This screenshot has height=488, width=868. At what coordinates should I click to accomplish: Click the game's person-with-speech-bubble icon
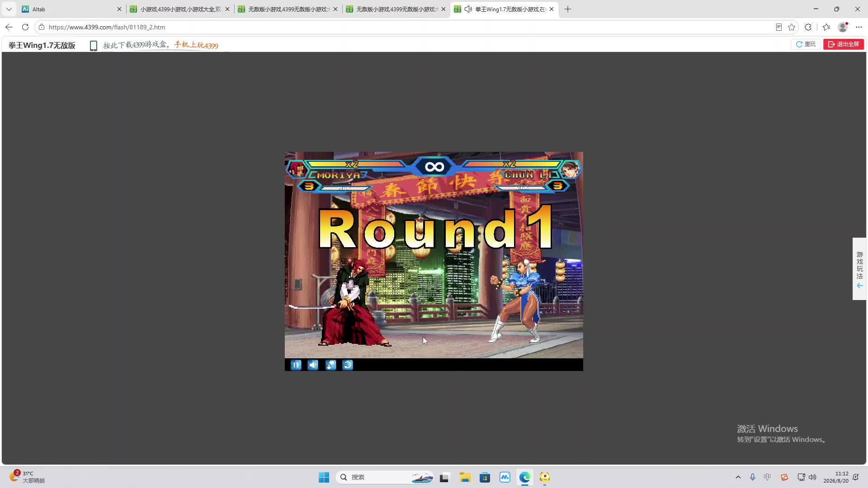(330, 365)
